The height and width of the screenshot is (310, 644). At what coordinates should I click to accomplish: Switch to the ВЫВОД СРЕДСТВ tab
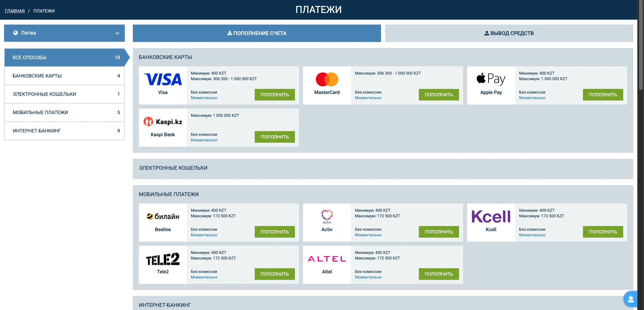[x=511, y=33]
